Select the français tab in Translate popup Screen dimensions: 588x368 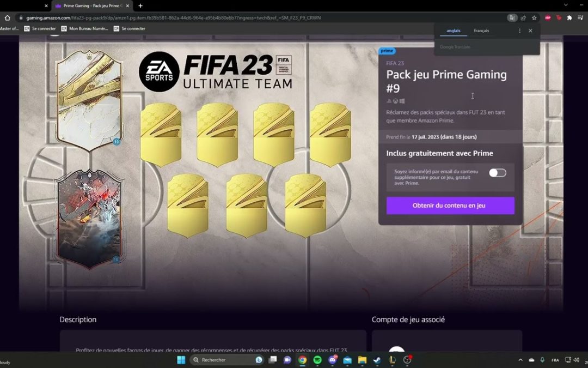coord(481,31)
